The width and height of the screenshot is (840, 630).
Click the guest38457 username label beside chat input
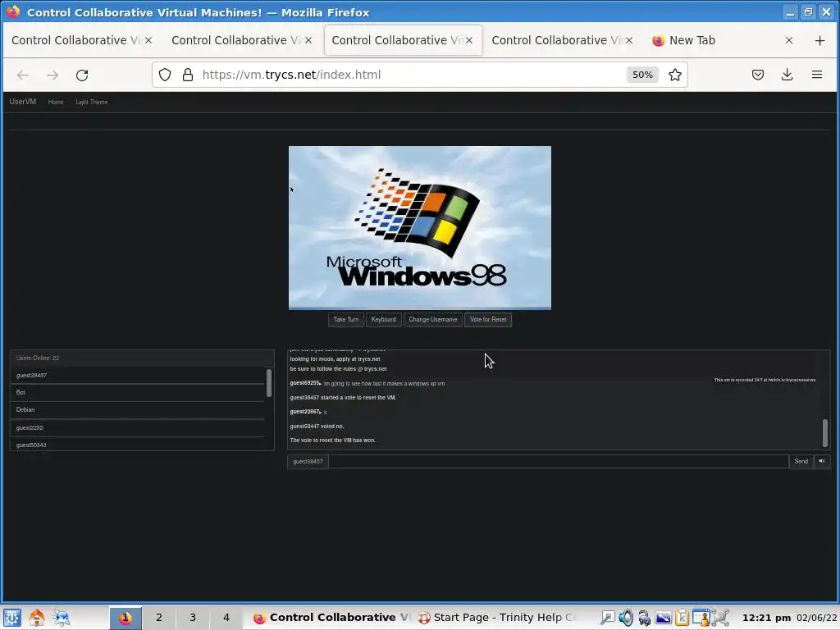pos(308,461)
